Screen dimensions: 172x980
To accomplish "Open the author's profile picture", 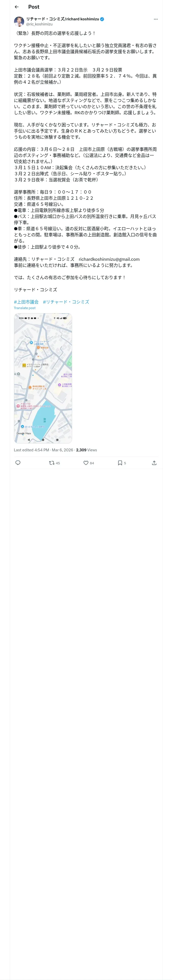I will point(19,21).
